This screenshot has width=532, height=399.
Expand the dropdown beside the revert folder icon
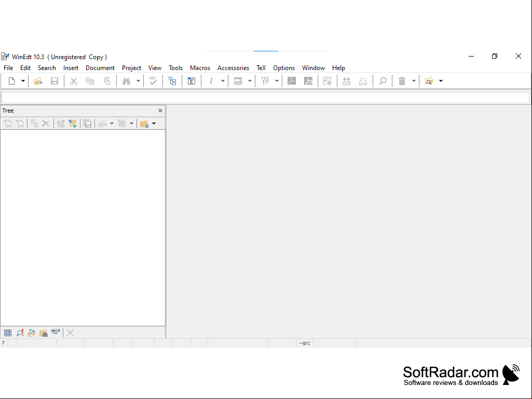(131, 123)
